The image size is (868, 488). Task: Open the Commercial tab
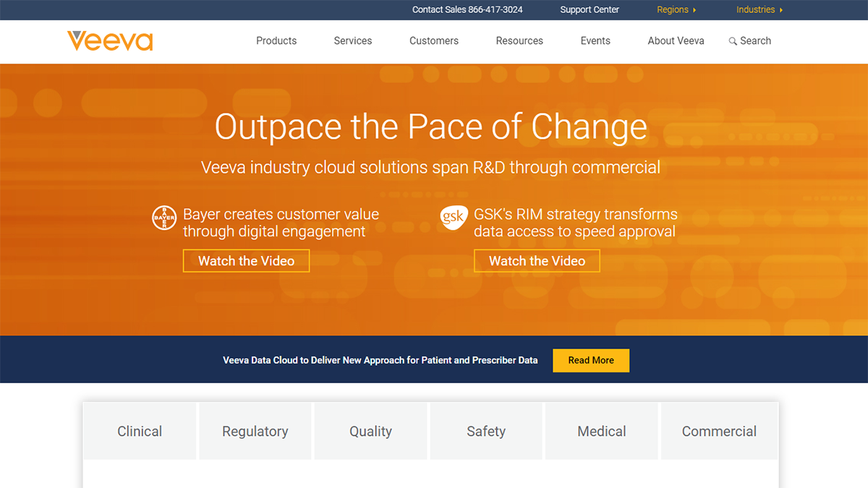point(719,432)
